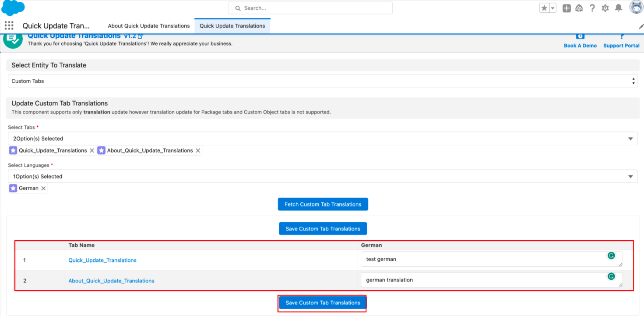The width and height of the screenshot is (644, 317).
Task: Open the Setup gear icon
Action: (605, 8)
